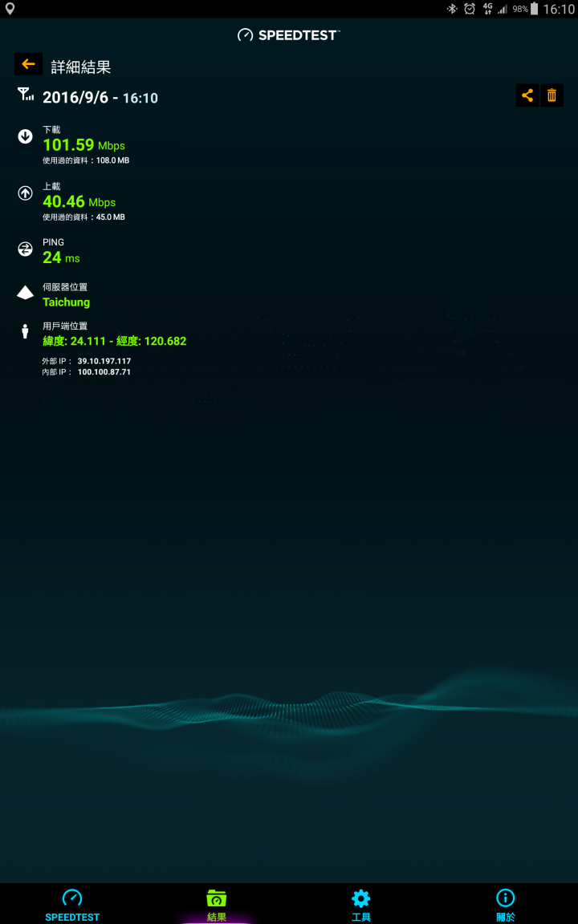Open the 工具 tools tab

[x=361, y=905]
